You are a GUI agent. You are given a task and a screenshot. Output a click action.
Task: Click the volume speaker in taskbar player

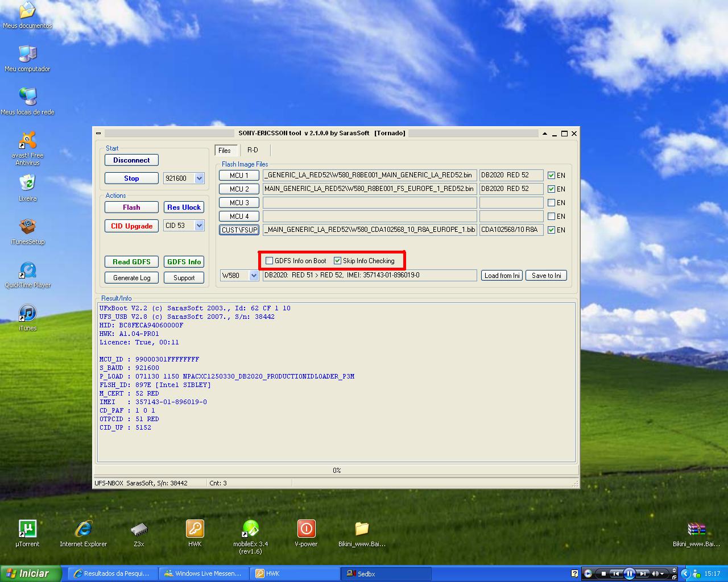click(x=656, y=573)
